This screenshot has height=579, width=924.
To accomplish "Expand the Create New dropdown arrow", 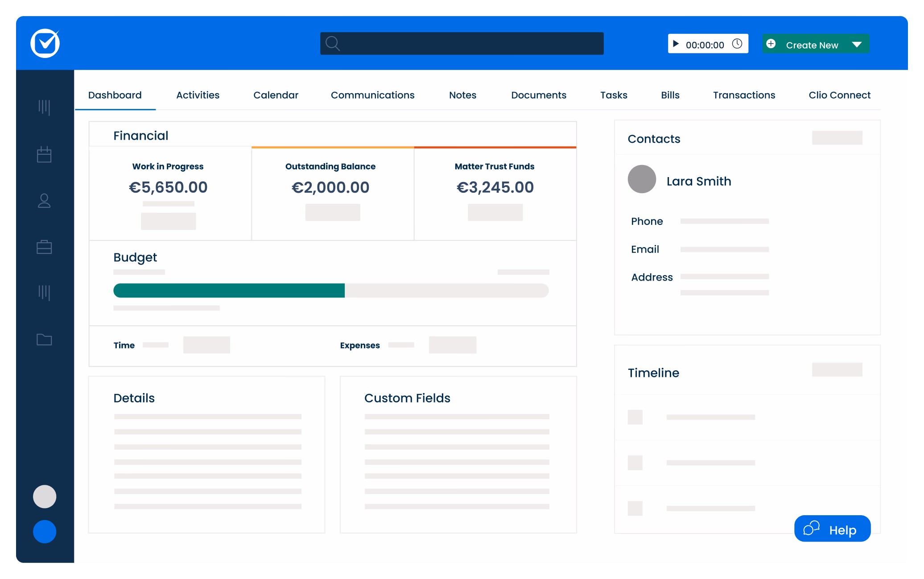I will click(x=857, y=44).
